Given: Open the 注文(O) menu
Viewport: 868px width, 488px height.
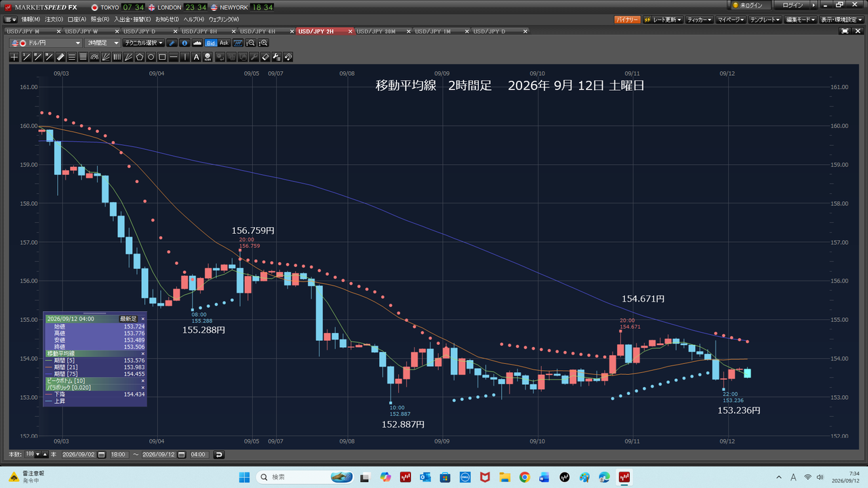Looking at the screenshot, I should coord(54,20).
